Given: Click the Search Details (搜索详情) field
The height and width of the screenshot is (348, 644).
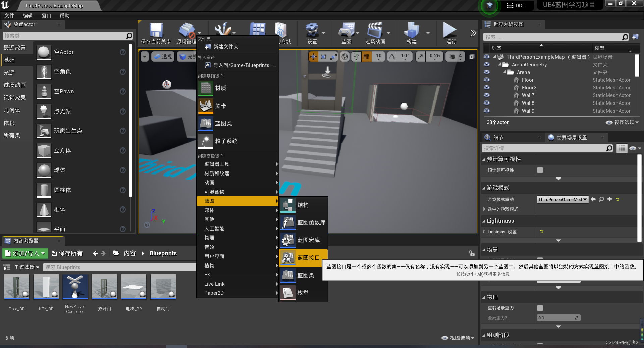Looking at the screenshot, I should 547,148.
